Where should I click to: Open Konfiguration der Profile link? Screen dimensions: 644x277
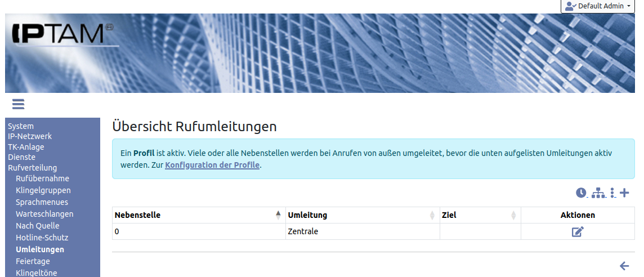212,165
